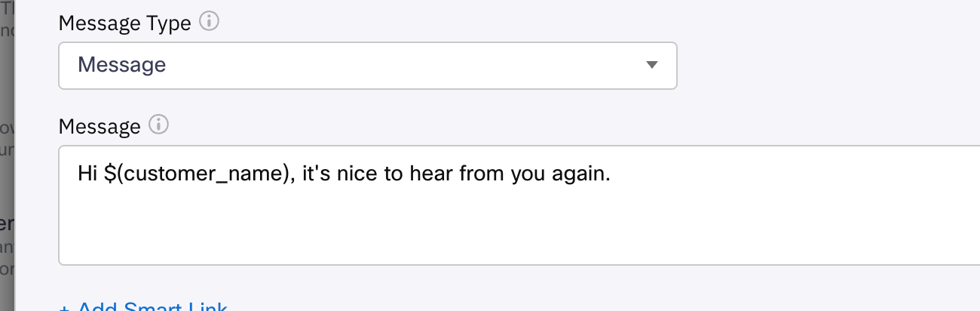Click the selected "Message" value in the dropdown
The width and height of the screenshot is (980, 311).
[122, 65]
